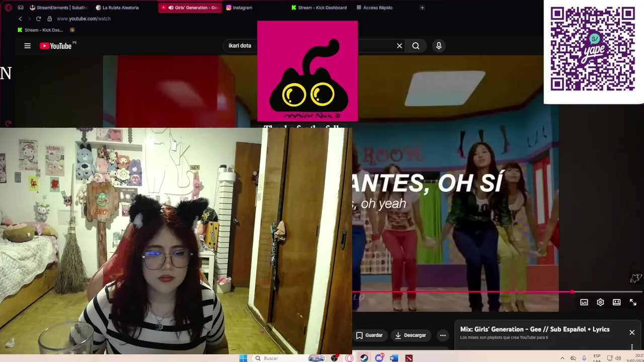644x362 pixels.
Task: Reload the YouTube page
Action: point(38,19)
